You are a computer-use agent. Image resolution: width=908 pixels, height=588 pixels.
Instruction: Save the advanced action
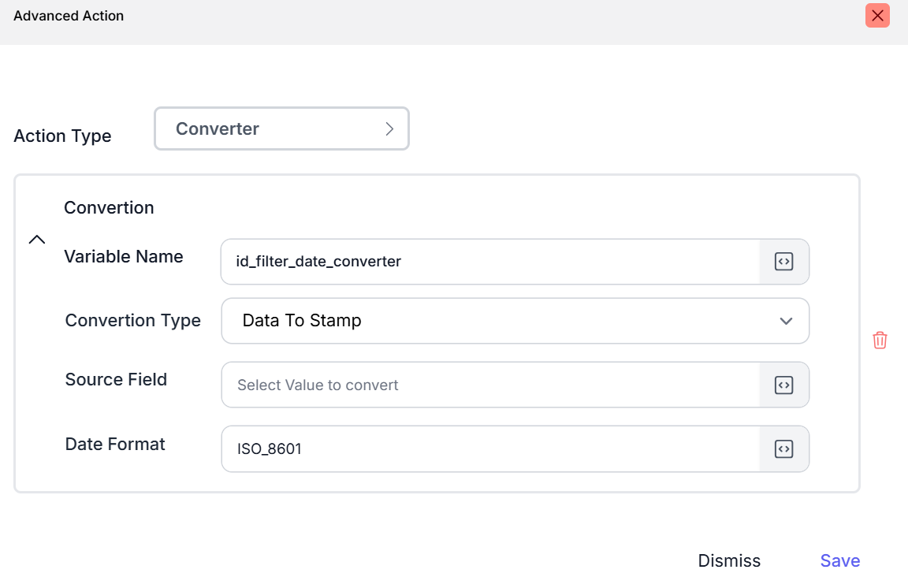(839, 560)
